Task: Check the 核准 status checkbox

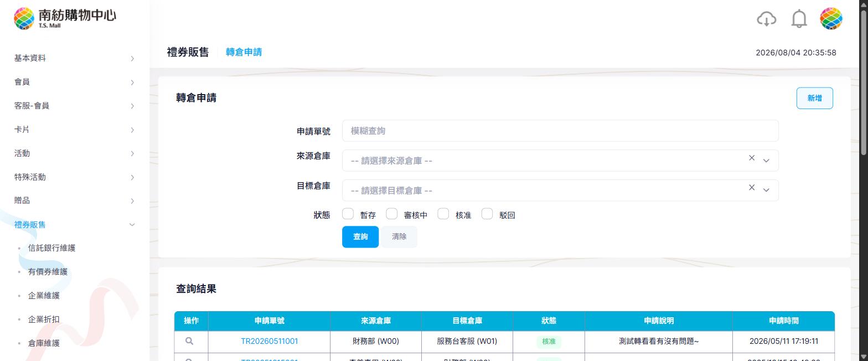Action: (x=443, y=214)
